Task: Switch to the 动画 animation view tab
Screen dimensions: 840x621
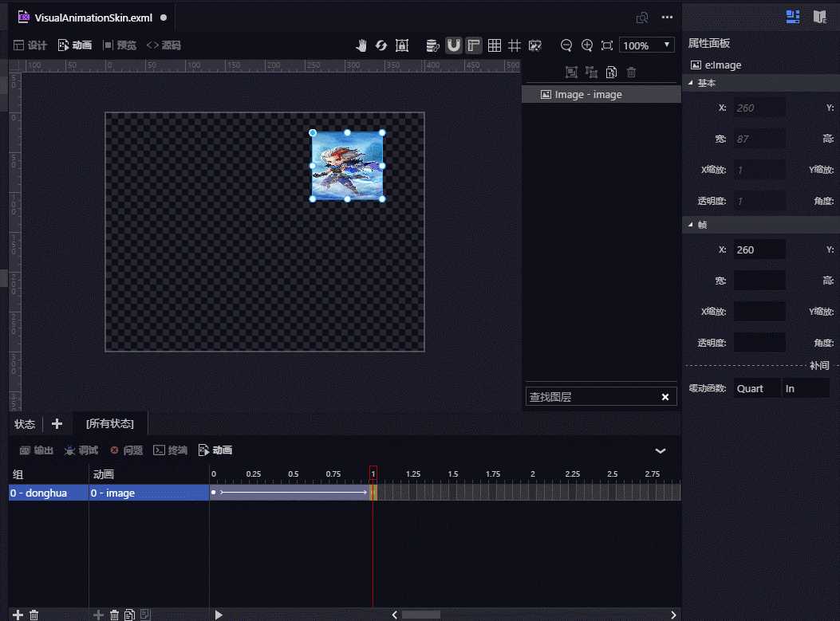Action: pos(75,45)
